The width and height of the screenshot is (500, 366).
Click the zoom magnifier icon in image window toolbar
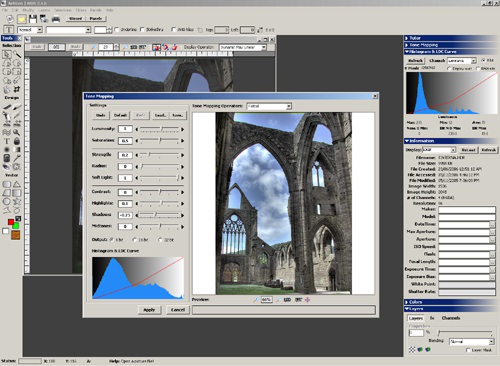pos(94,47)
